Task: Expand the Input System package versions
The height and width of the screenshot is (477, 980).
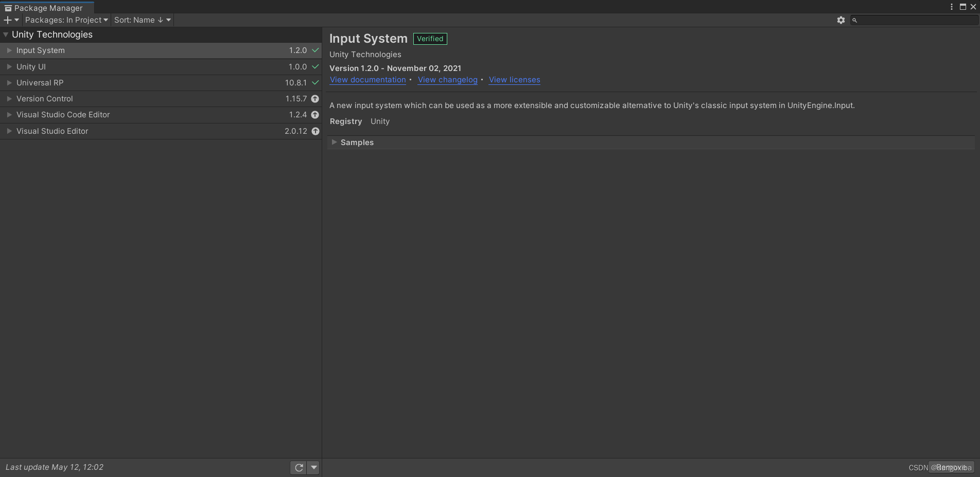Action: point(9,50)
